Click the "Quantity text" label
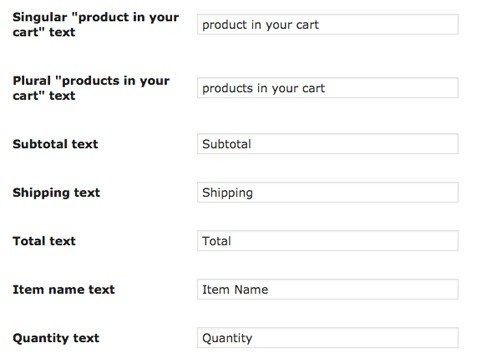Image resolution: width=500 pixels, height=360 pixels. [56, 338]
